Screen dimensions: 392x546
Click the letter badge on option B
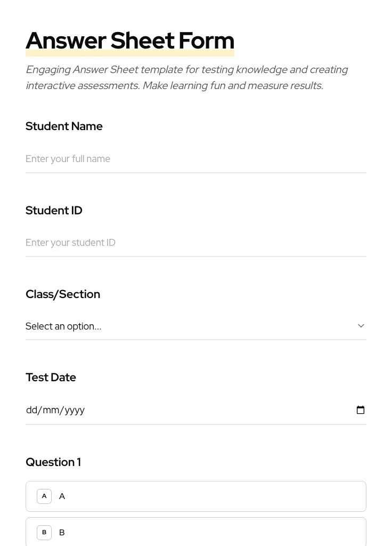tap(44, 532)
